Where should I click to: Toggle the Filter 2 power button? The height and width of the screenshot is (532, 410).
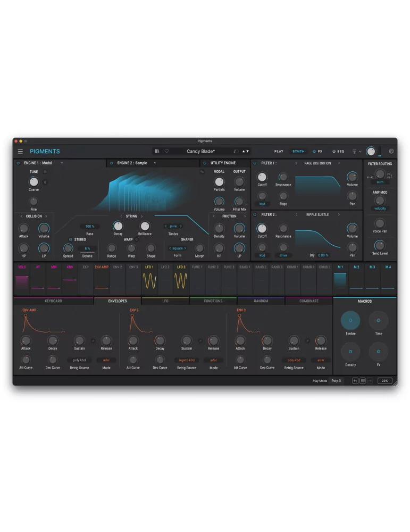click(x=255, y=214)
